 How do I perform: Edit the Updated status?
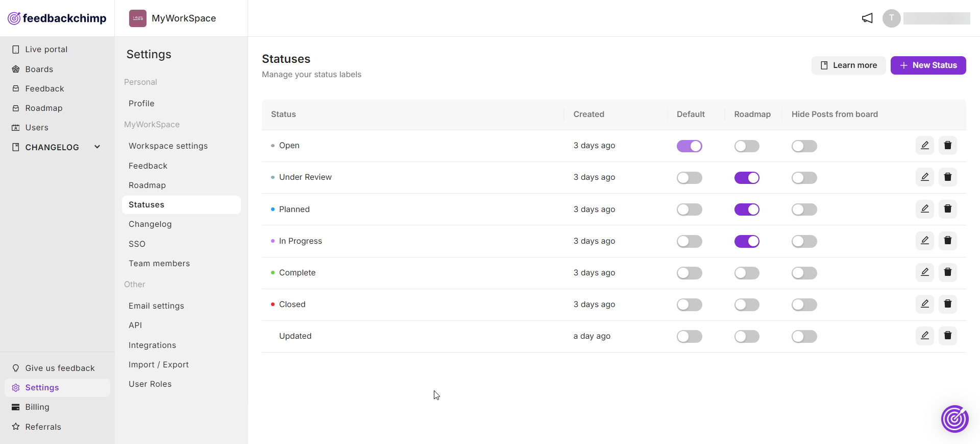(924, 336)
